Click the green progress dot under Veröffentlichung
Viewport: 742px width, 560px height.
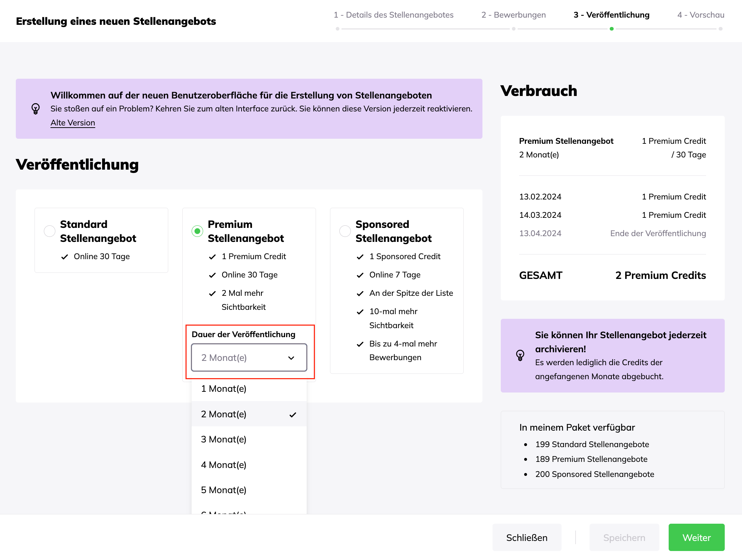tap(612, 29)
